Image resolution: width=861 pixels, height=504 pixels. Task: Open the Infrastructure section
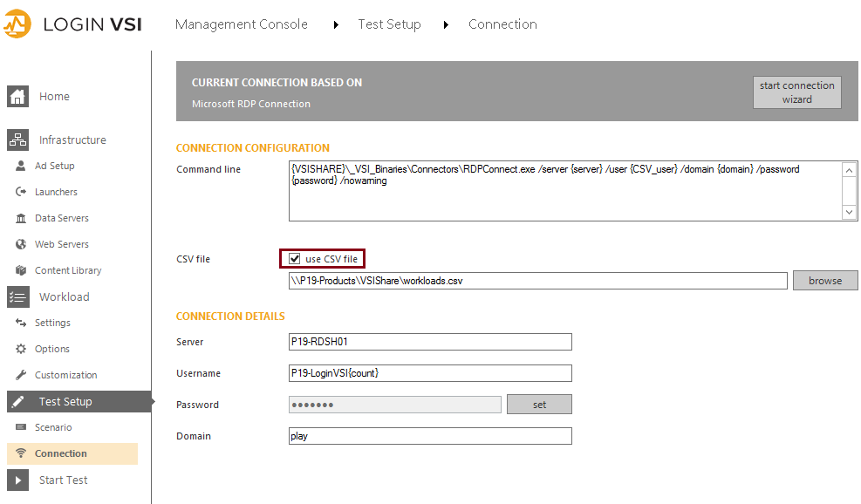[x=72, y=140]
